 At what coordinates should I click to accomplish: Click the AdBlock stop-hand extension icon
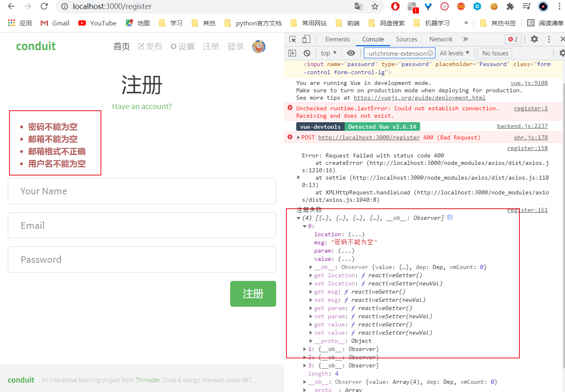click(x=395, y=7)
